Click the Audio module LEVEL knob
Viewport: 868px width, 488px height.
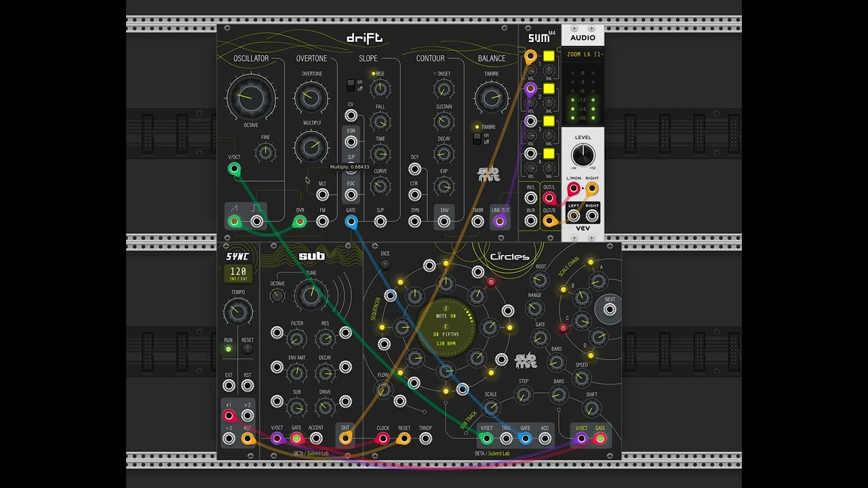point(583,155)
